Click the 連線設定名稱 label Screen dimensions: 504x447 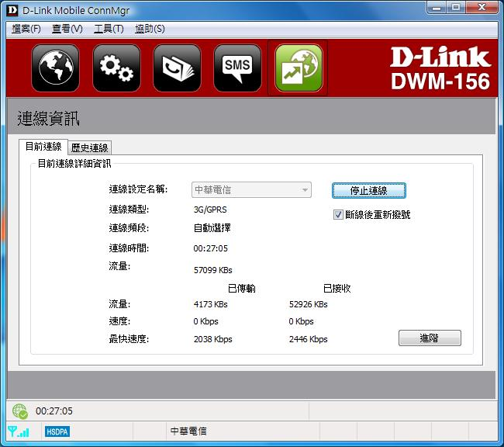tap(138, 189)
